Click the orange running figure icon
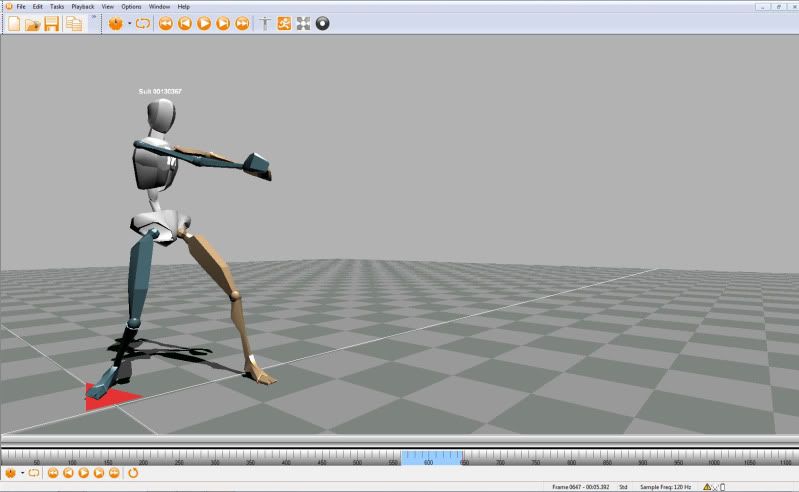This screenshot has height=492, width=799. pos(284,23)
